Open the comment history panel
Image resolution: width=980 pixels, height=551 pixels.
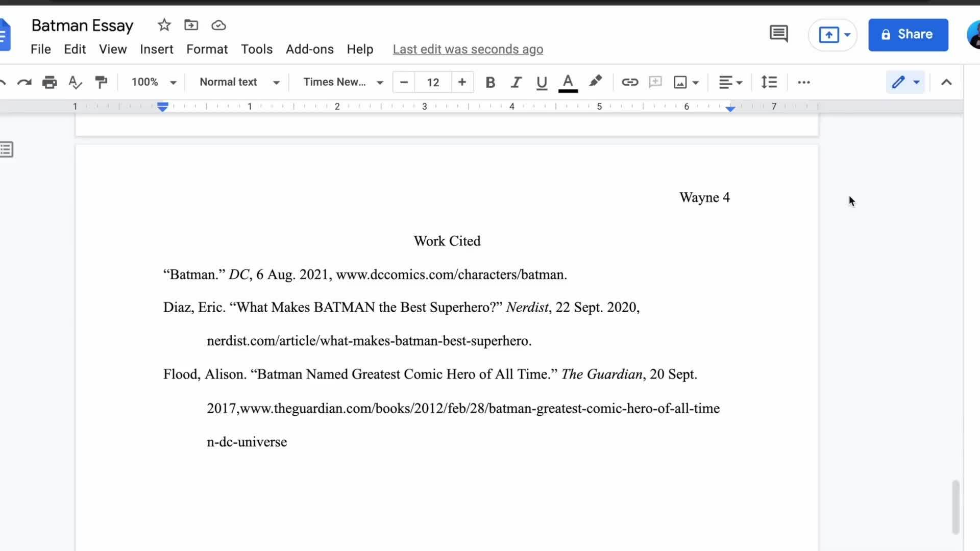pos(778,34)
